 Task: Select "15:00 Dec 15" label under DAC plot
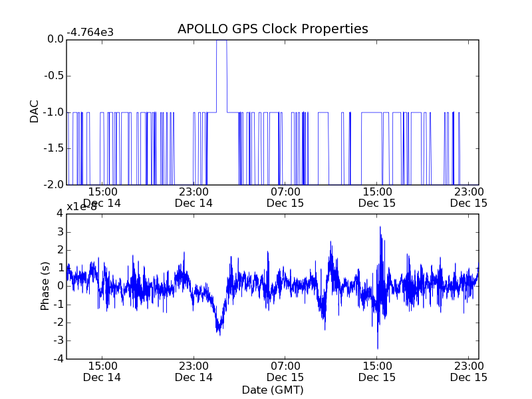coord(377,198)
